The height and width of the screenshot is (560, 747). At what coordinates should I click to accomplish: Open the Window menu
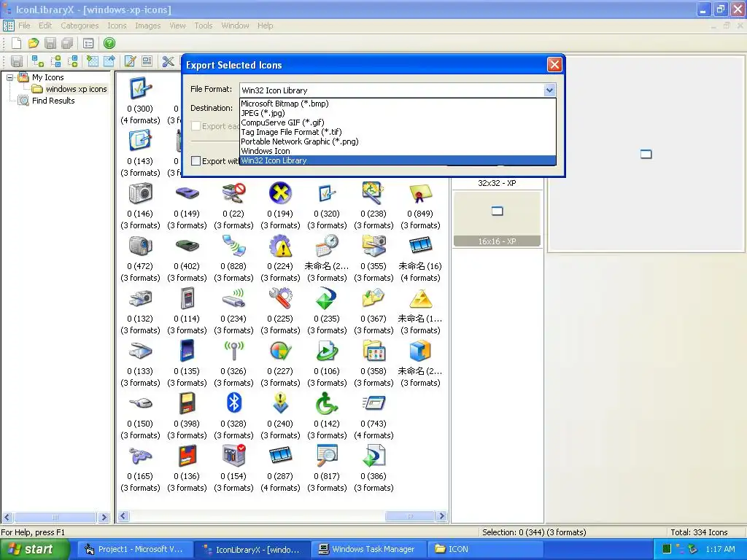[235, 26]
